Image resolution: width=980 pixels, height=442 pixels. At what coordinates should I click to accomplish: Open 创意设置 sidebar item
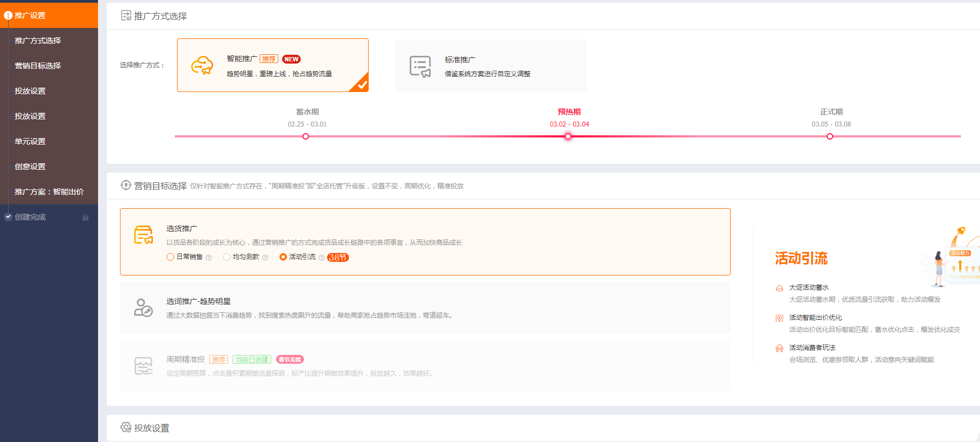point(30,167)
